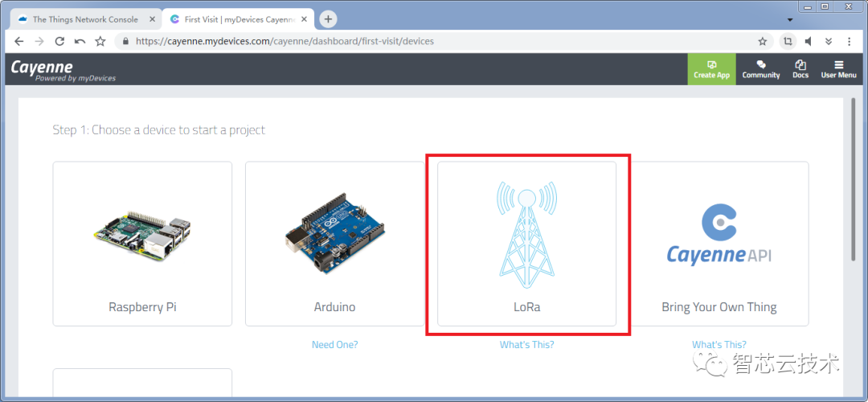Close The Things Network Console tab
The image size is (868, 402).
pyautogui.click(x=150, y=19)
